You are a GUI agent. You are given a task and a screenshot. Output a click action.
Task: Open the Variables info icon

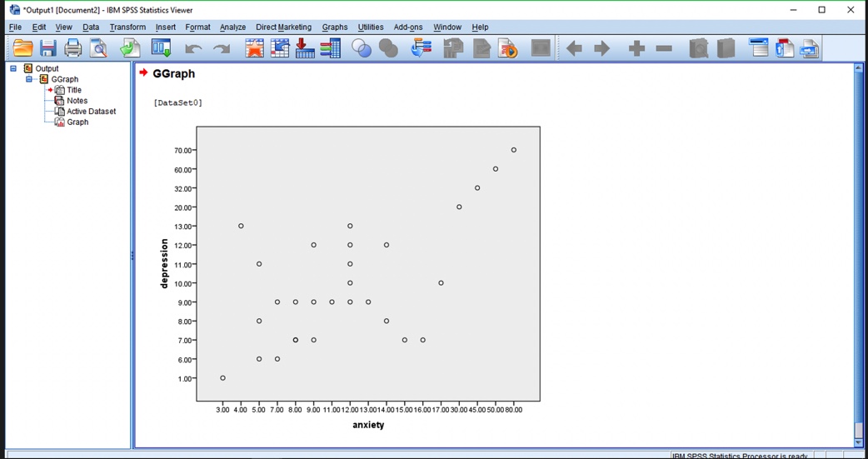[x=331, y=48]
